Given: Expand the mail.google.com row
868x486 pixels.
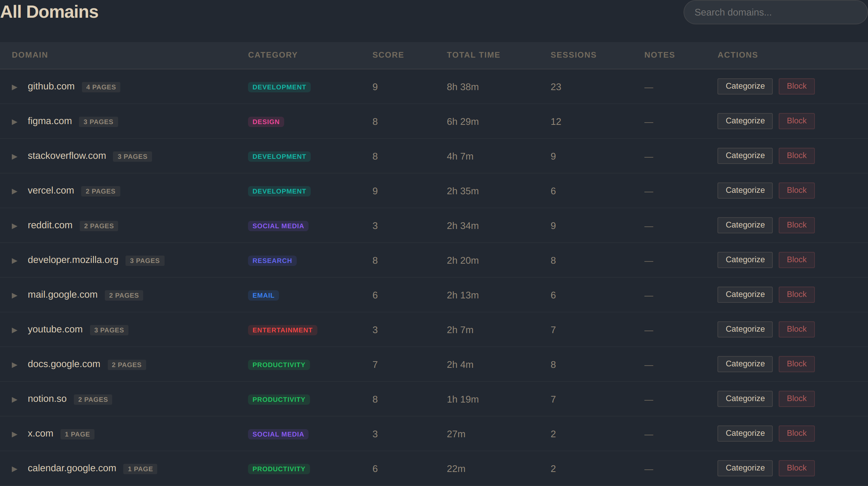Looking at the screenshot, I should point(14,295).
